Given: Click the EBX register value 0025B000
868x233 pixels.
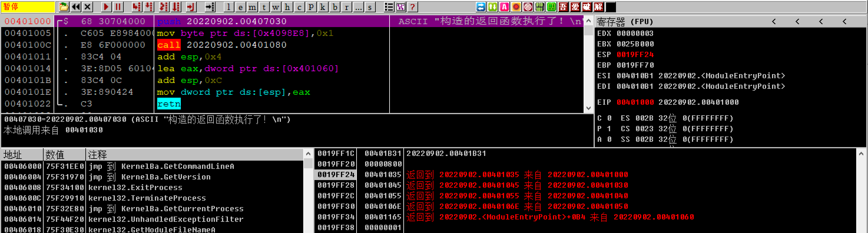Looking at the screenshot, I should click(635, 44).
